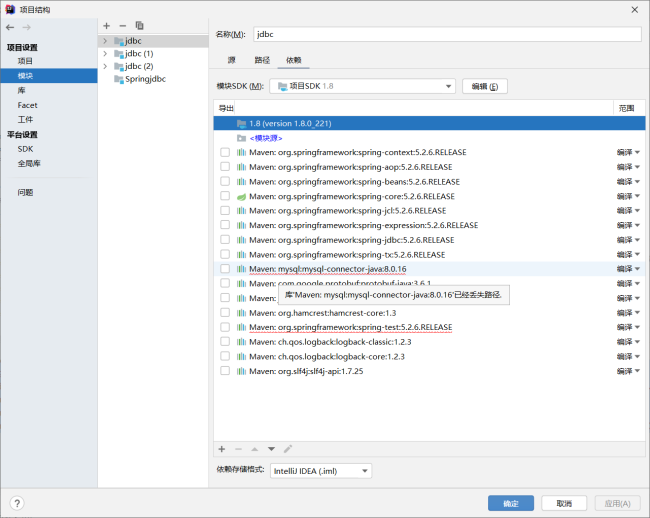Select spring-jcl:5.2.6.RELEASE dependency row
Screen dimensions: 650x518
429,211
